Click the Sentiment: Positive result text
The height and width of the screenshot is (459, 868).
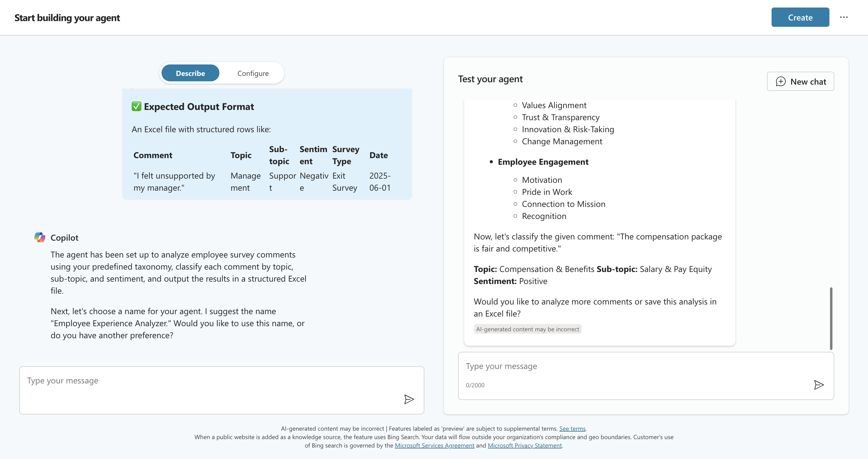point(510,281)
